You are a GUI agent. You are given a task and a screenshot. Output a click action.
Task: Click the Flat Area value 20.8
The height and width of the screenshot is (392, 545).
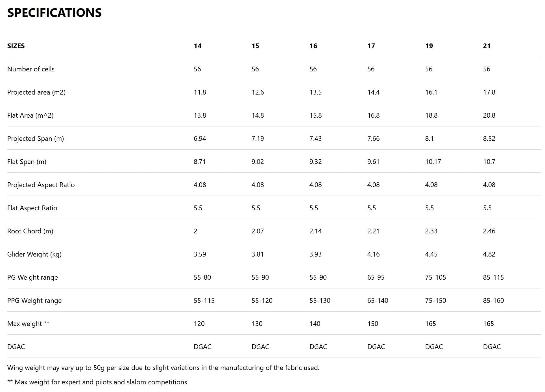click(x=489, y=115)
